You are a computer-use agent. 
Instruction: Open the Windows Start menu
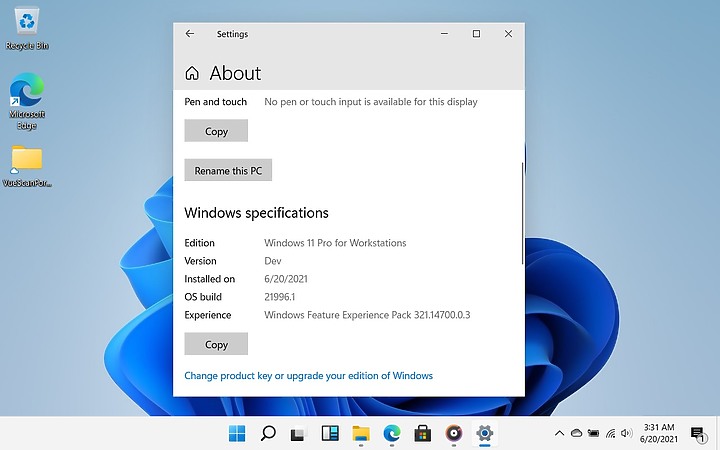237,433
